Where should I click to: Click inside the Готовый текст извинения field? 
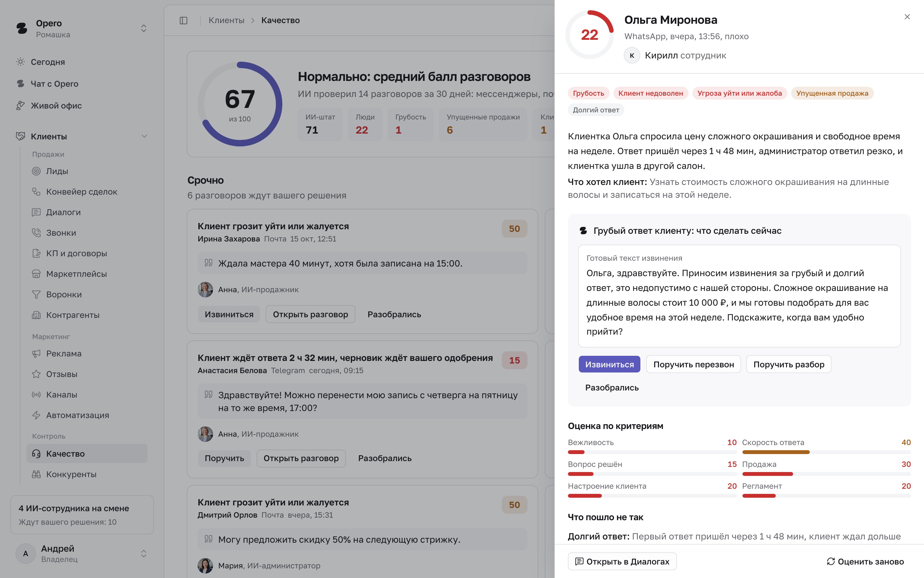coord(739,296)
